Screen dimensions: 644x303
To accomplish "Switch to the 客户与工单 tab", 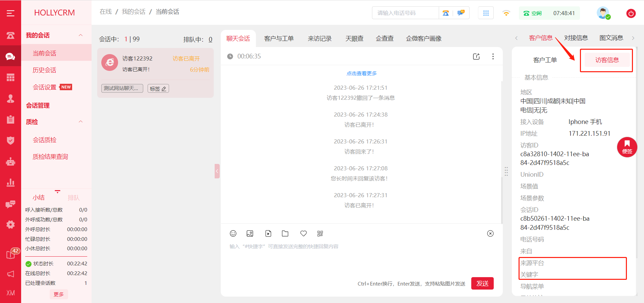I will pos(279,39).
